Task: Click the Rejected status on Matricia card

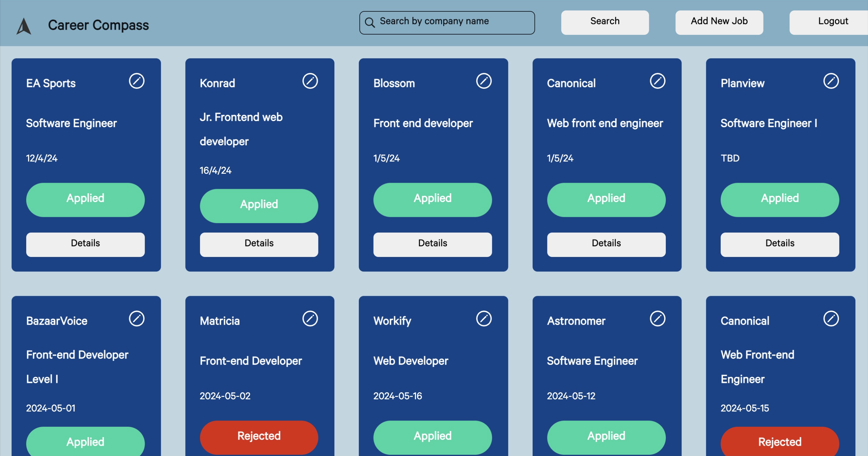Action: 259,438
